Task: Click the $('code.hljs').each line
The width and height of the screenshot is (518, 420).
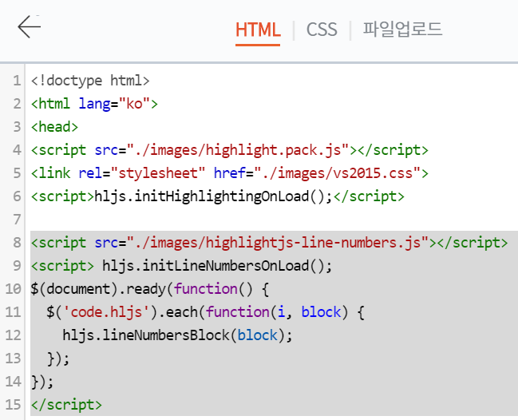Action: [x=205, y=312]
